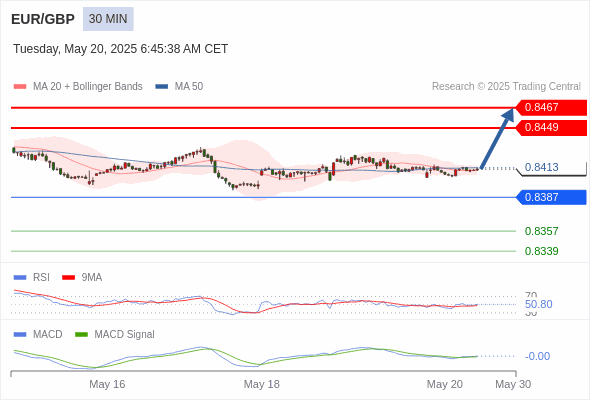Viewport: 590px width, 400px height.
Task: Click the May 20 date tick
Action: [444, 384]
